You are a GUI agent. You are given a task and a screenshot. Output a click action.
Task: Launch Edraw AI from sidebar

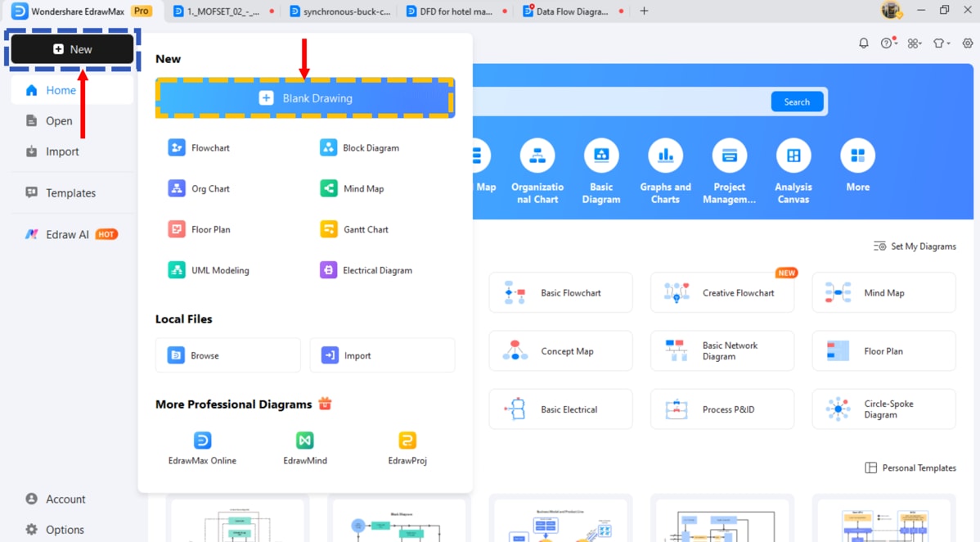pyautogui.click(x=70, y=234)
